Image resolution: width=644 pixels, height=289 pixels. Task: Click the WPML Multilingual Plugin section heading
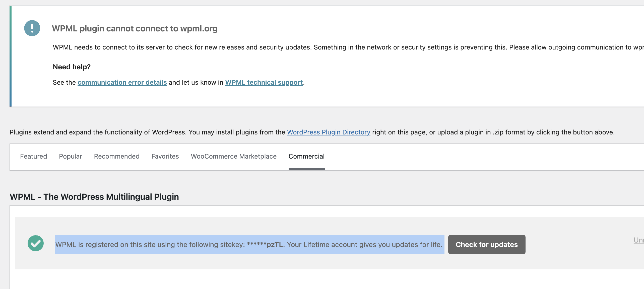click(94, 197)
